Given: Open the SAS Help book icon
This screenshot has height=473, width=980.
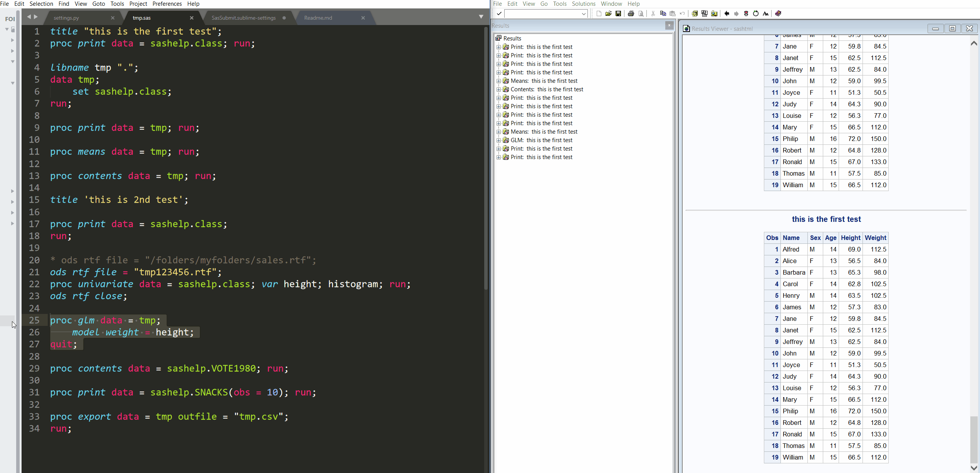Looking at the screenshot, I should pos(778,13).
